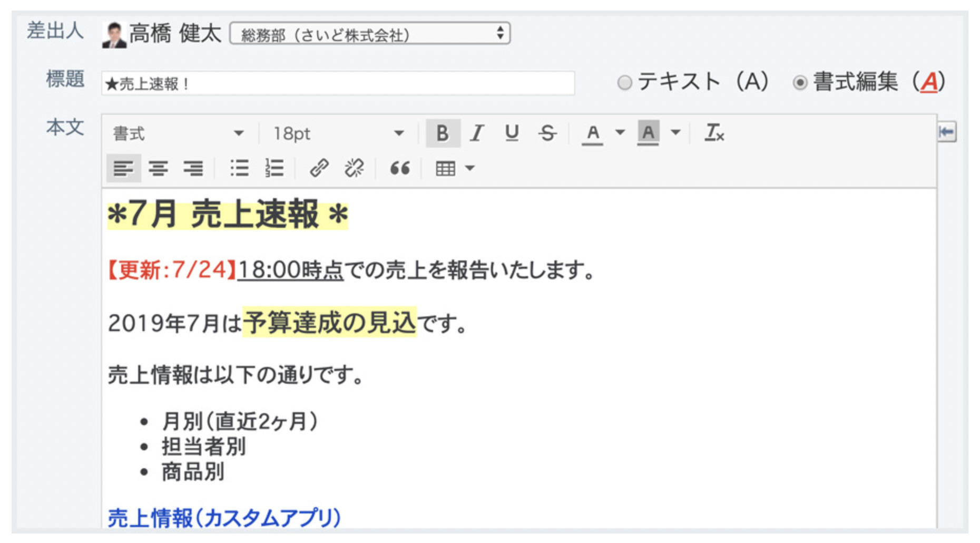Align text to the right
Image resolution: width=980 pixels, height=543 pixels.
(x=194, y=168)
